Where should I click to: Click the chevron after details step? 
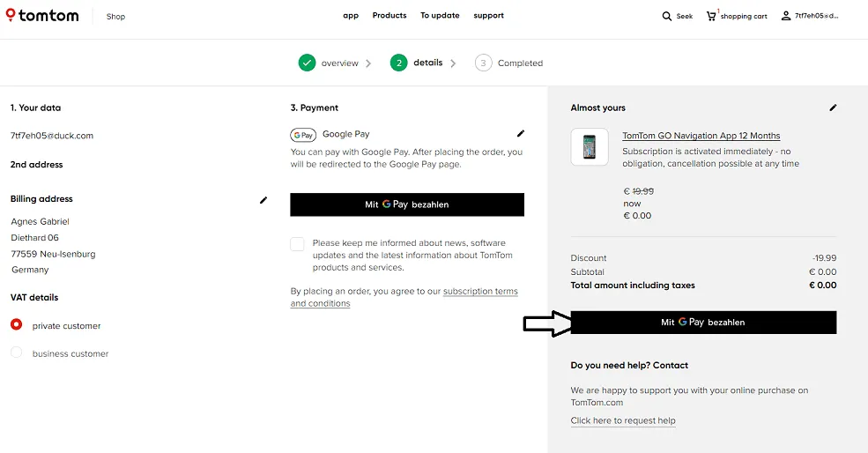(x=453, y=63)
